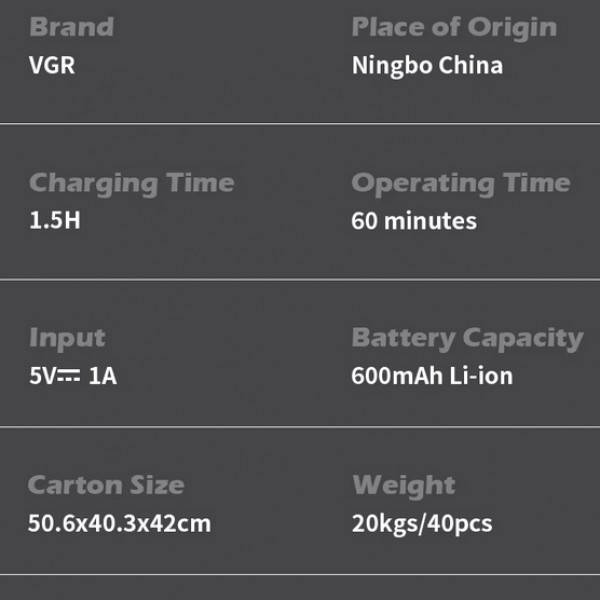600x600 pixels.
Task: Select the 1A current text
Action: [103, 376]
